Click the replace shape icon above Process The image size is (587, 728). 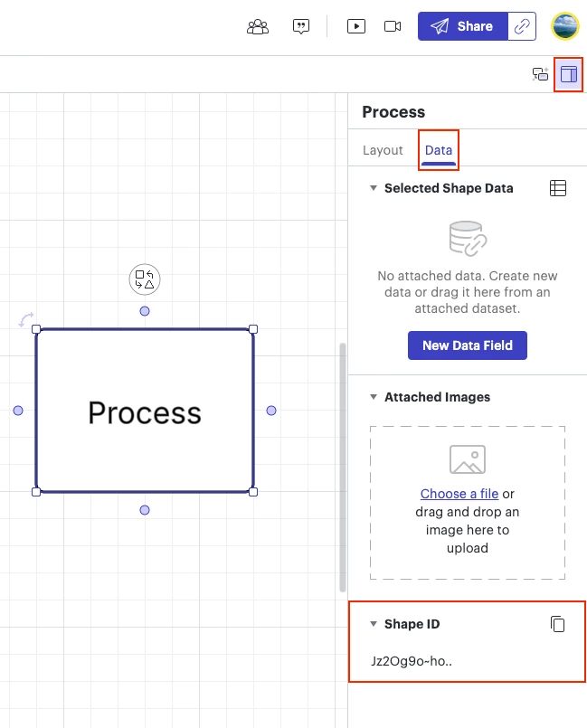pyautogui.click(x=145, y=279)
